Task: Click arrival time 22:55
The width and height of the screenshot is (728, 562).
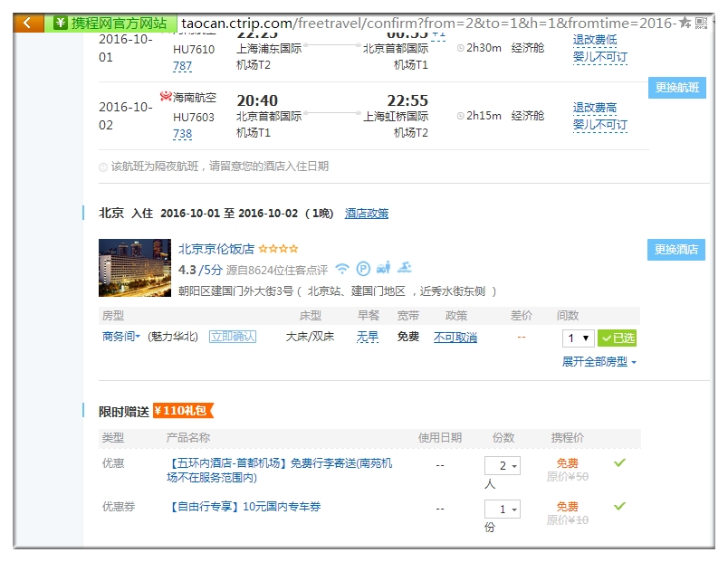Action: click(x=407, y=100)
